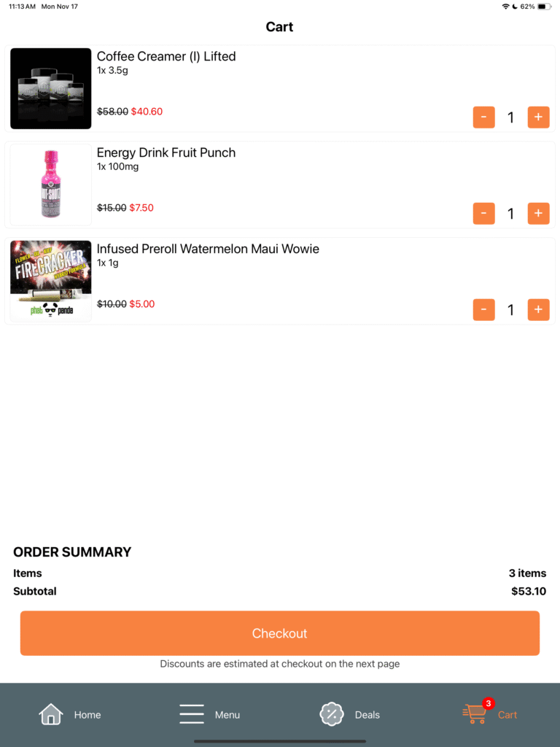Image resolution: width=560 pixels, height=747 pixels.
Task: Tap the shopping cart icon
Action: (475, 714)
